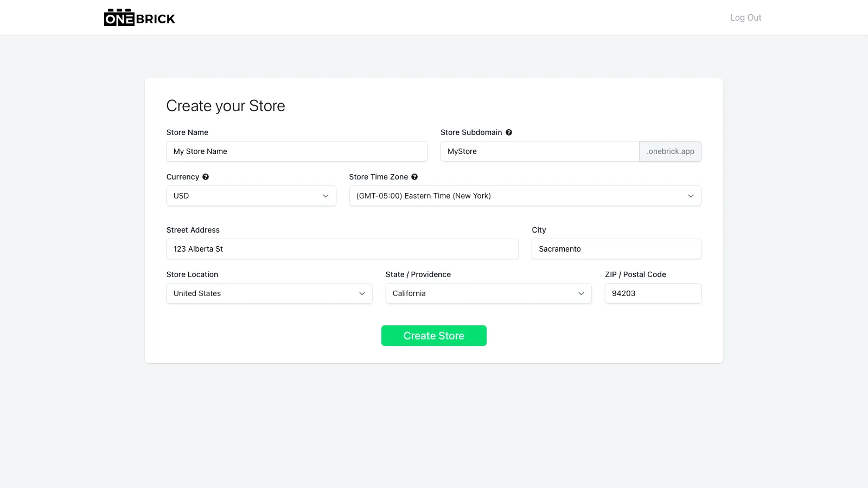Focus the City field containing Sacramento
Screen dimensions: 868x488
616,249
